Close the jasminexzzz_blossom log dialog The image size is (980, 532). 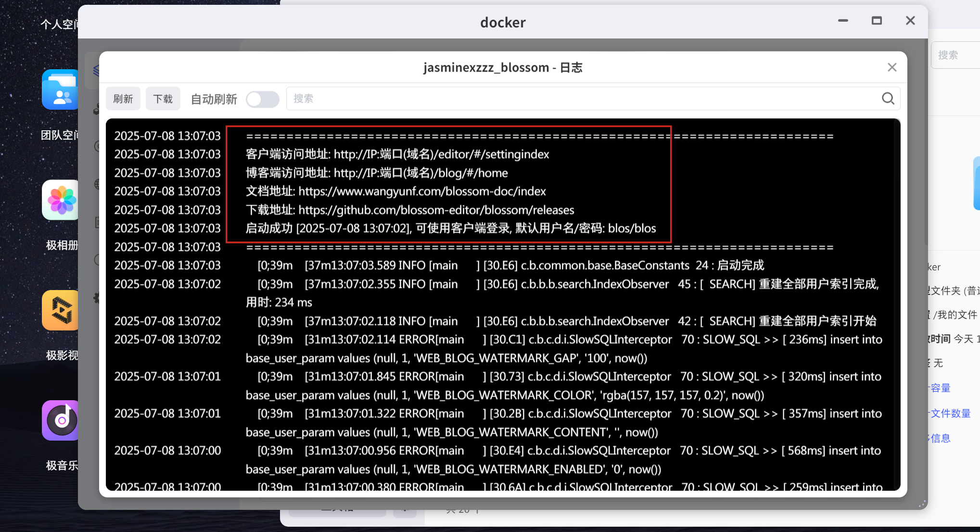[892, 67]
